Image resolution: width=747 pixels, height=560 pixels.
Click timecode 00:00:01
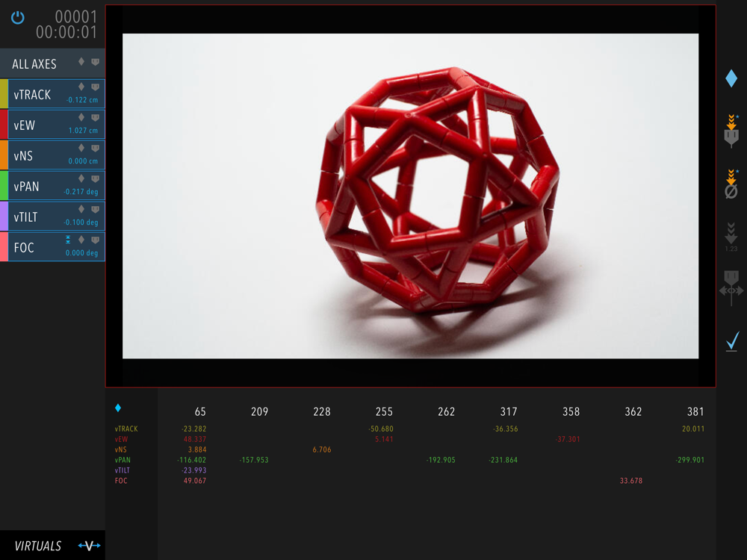(x=66, y=32)
